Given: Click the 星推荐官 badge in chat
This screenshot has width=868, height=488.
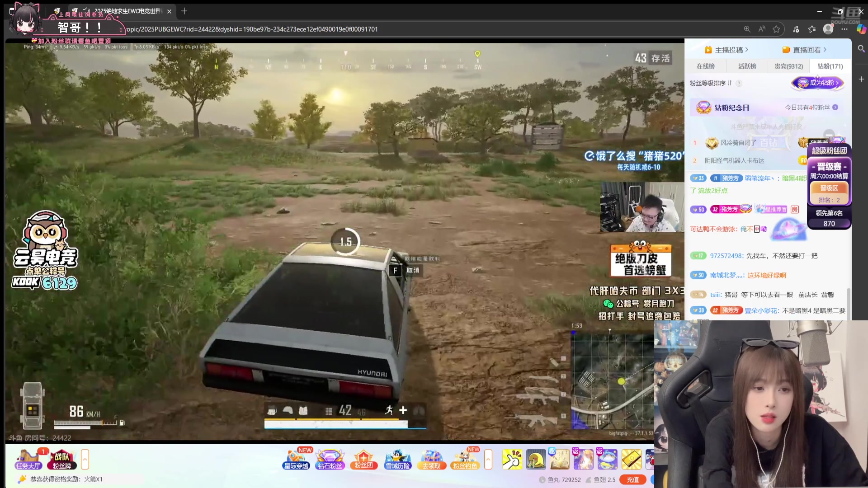Looking at the screenshot, I should pyautogui.click(x=771, y=209).
